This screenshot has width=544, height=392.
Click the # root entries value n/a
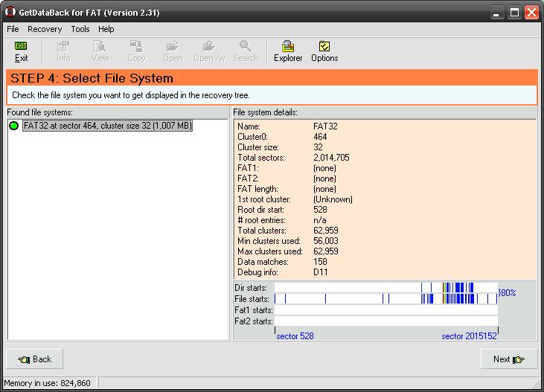coord(319,220)
